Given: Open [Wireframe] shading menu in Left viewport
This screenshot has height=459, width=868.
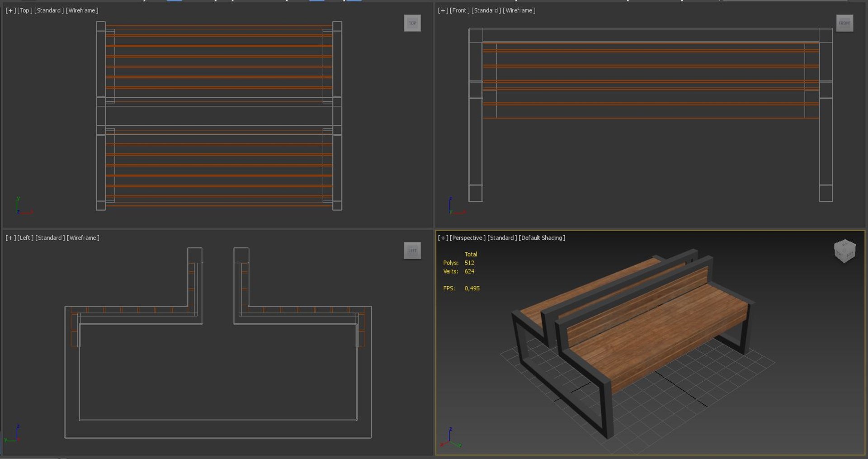Looking at the screenshot, I should click(83, 238).
